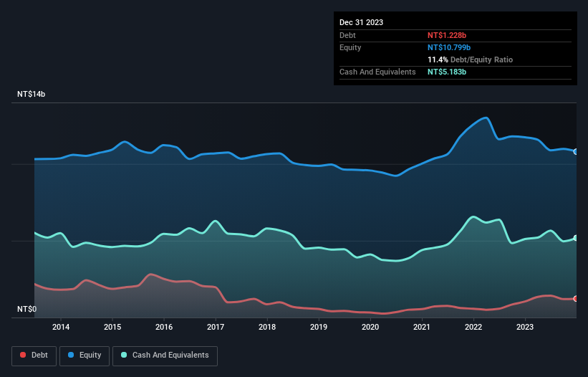Select the 2018 x-axis label
Screen dimensions: 588x377
coord(267,327)
